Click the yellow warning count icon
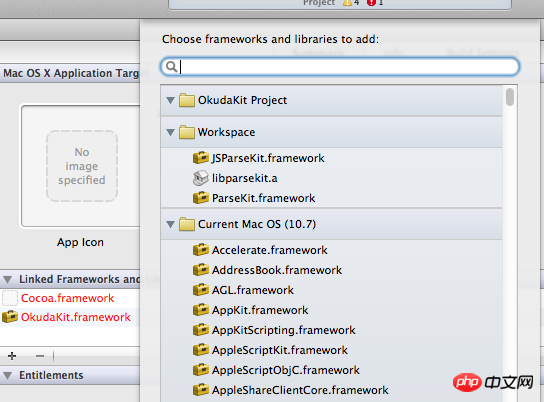Screen dimensions: 544x402 pyautogui.click(x=347, y=3)
